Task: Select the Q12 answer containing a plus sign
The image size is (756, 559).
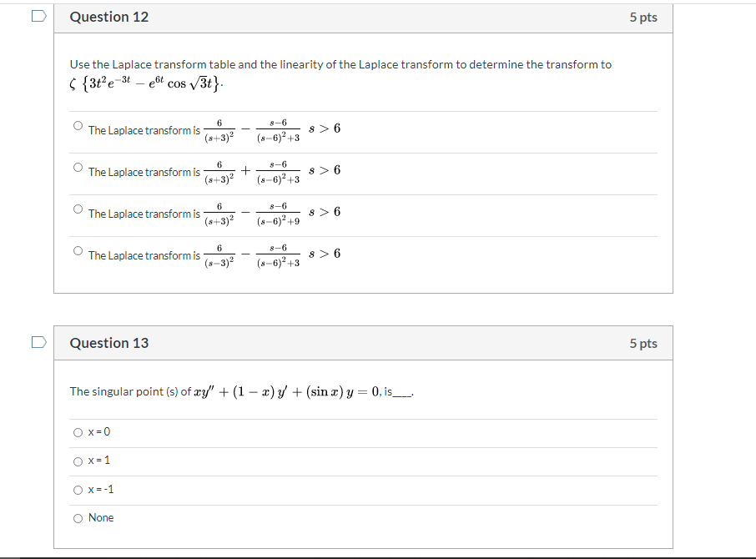Action: (76, 165)
